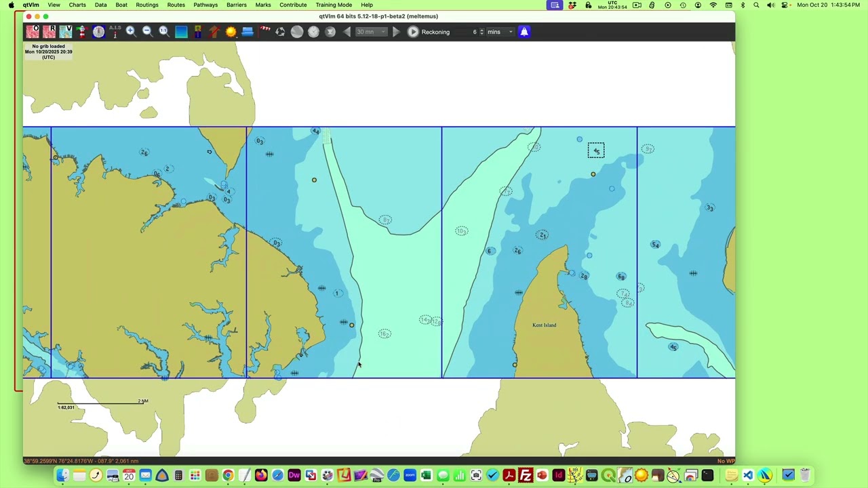Open the Marks menu
868x488 pixels.
pyautogui.click(x=263, y=5)
